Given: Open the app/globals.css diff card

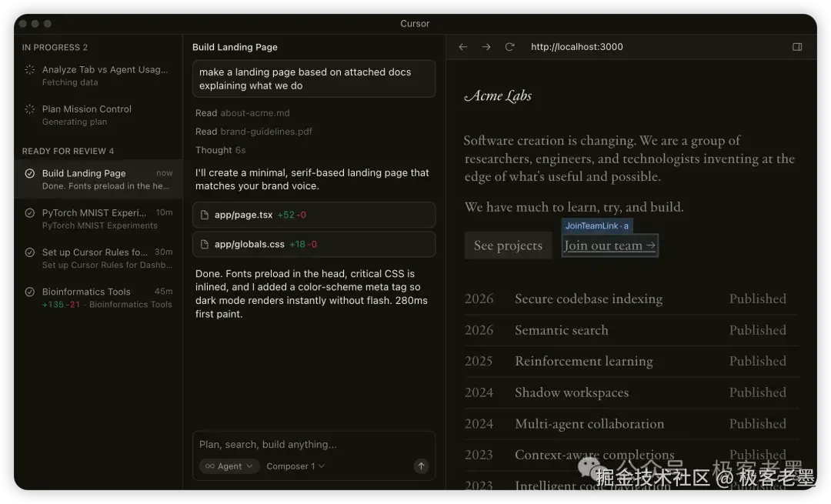Looking at the screenshot, I should (314, 245).
